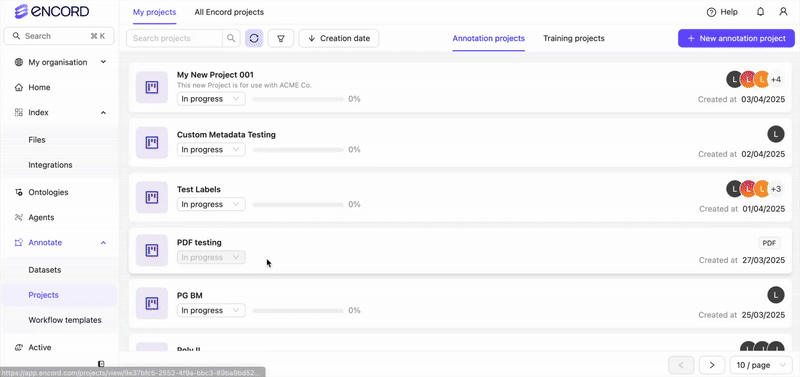Screen dimensions: 800x377
Task: Collapse the Index section chevron
Action: click(x=103, y=112)
